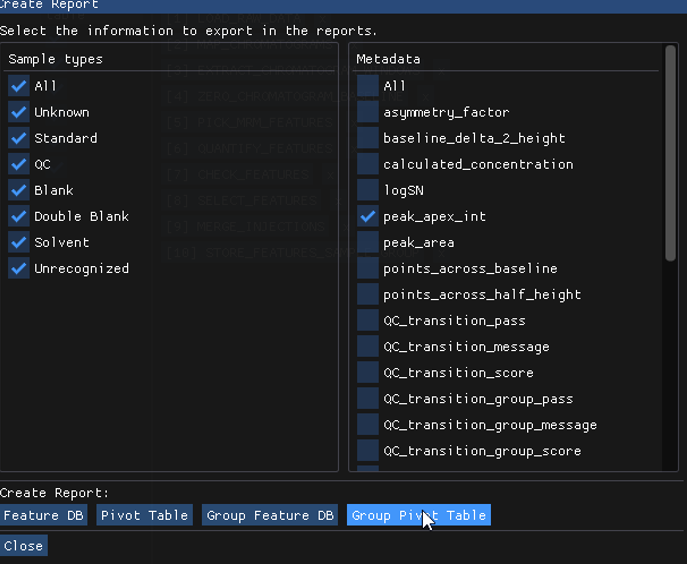Click the Metadata list vertical scrollbar
Image resolution: width=688 pixels, height=565 pixels.
click(x=670, y=154)
